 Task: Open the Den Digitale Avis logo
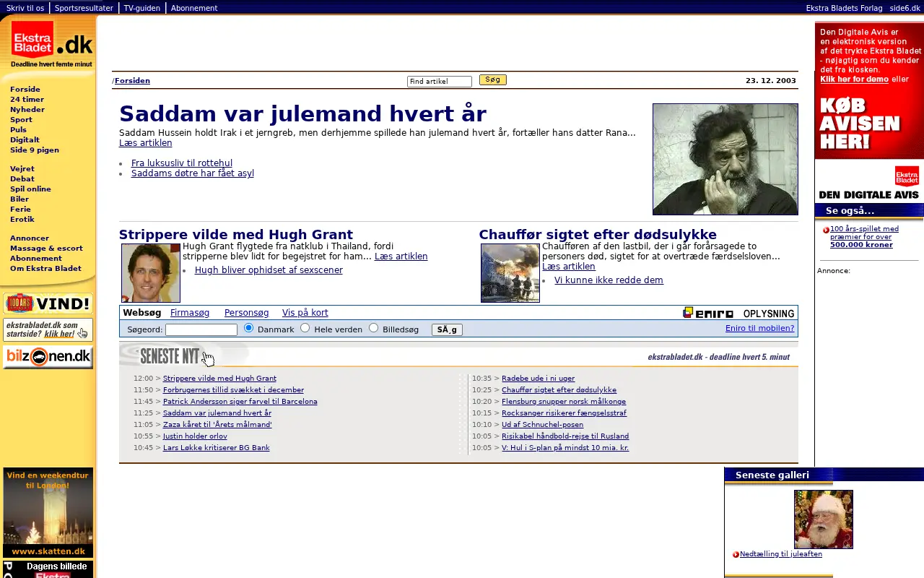point(869,182)
